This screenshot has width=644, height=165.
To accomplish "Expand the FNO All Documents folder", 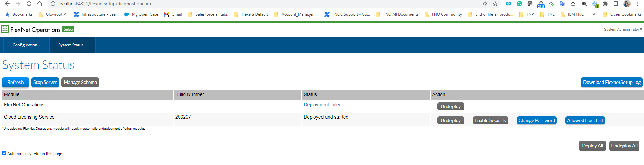I will (x=397, y=14).
